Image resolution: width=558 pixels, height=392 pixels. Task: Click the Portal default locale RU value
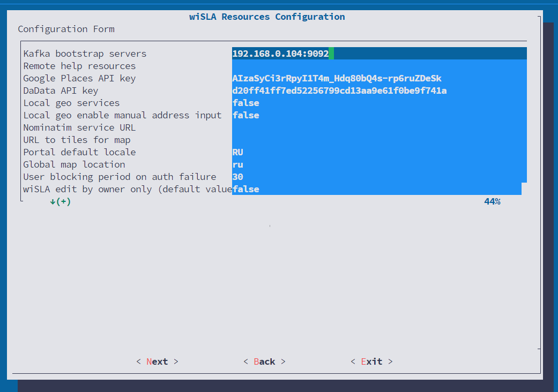(x=238, y=152)
